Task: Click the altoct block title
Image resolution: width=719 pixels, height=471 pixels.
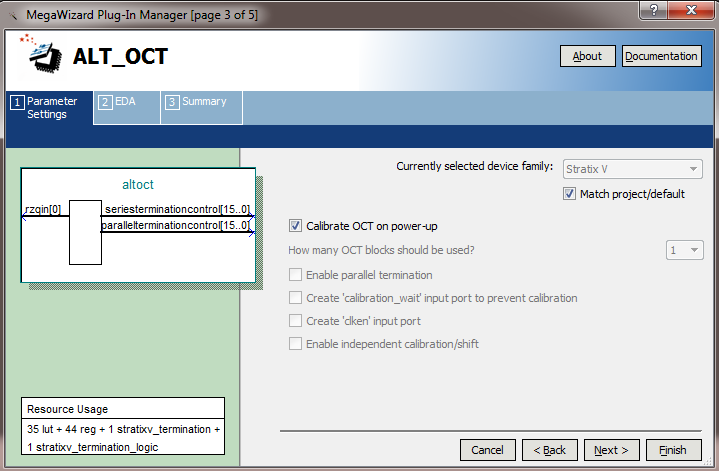Action: click(138, 184)
